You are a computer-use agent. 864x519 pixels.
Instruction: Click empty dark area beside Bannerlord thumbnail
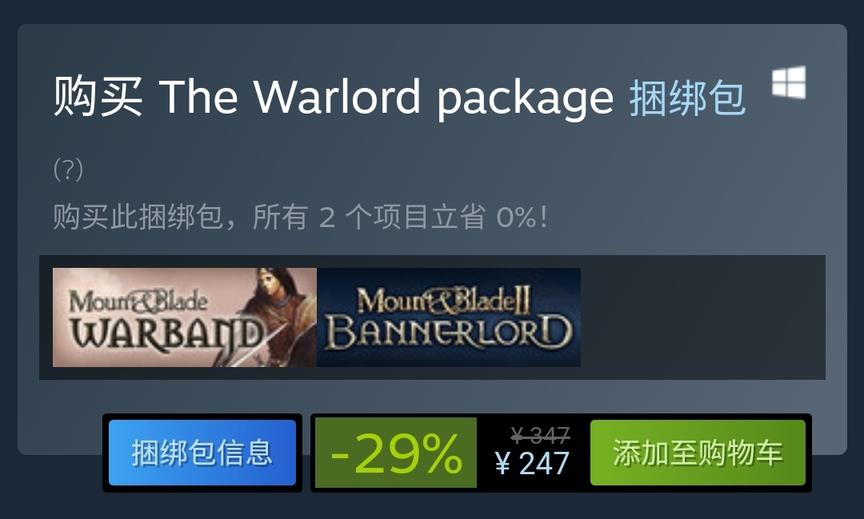(703, 317)
